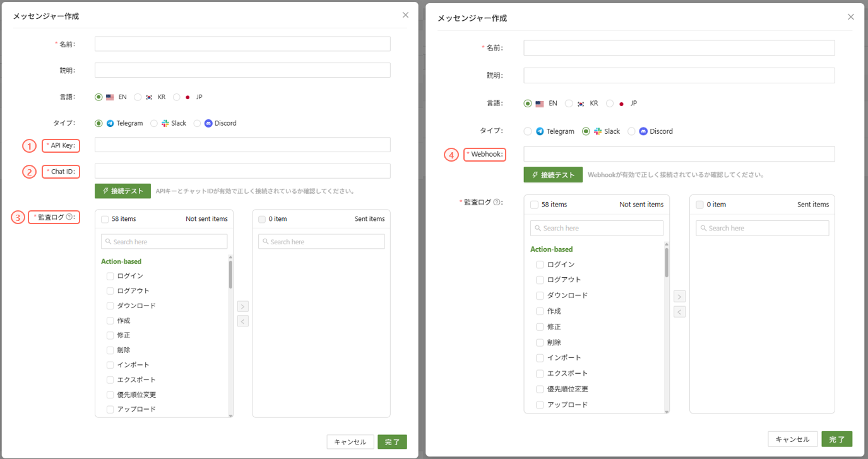Viewport: 868px width, 459px height.
Task: Click the Not sent items search box in right dialog
Action: [597, 228]
